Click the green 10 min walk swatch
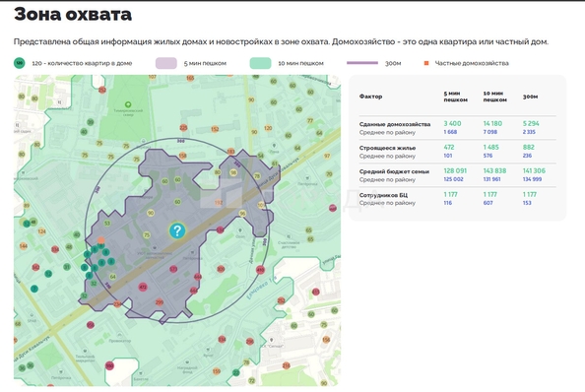 pos(260,63)
